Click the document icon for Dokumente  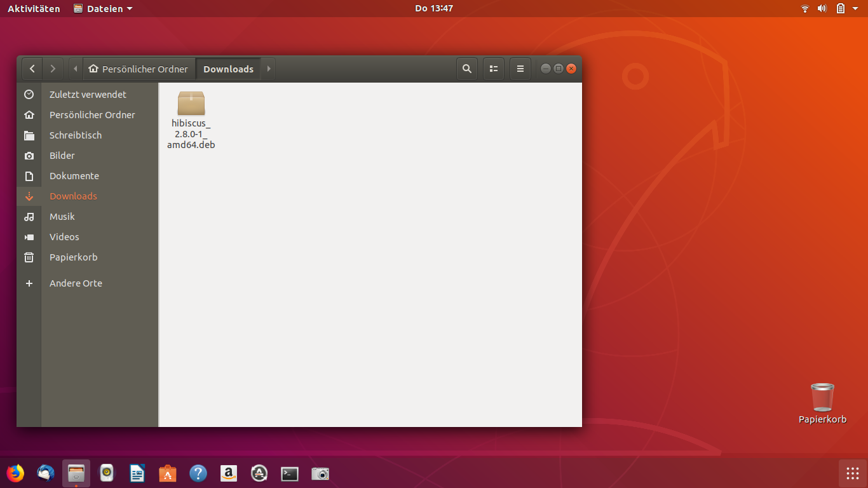click(29, 176)
